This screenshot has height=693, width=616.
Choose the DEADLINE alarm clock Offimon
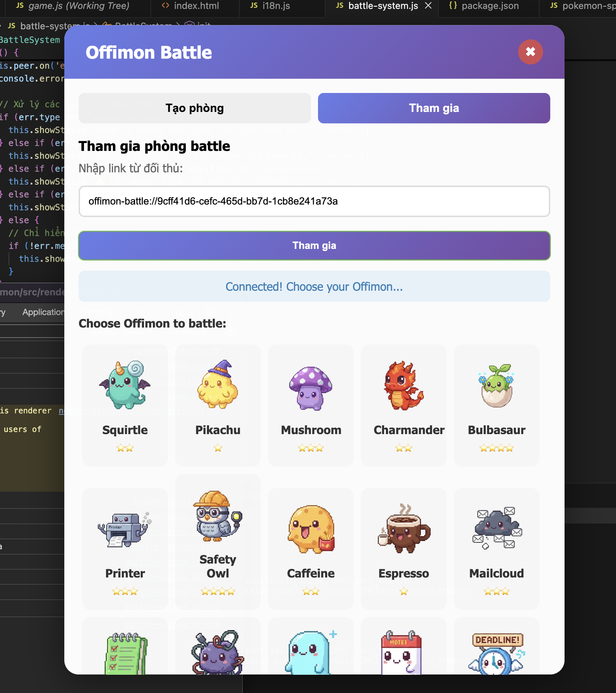[497, 646]
